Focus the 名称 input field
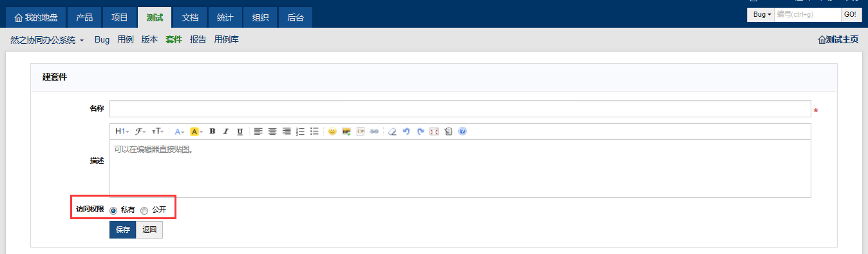Image resolution: width=868 pixels, height=254 pixels. point(460,108)
